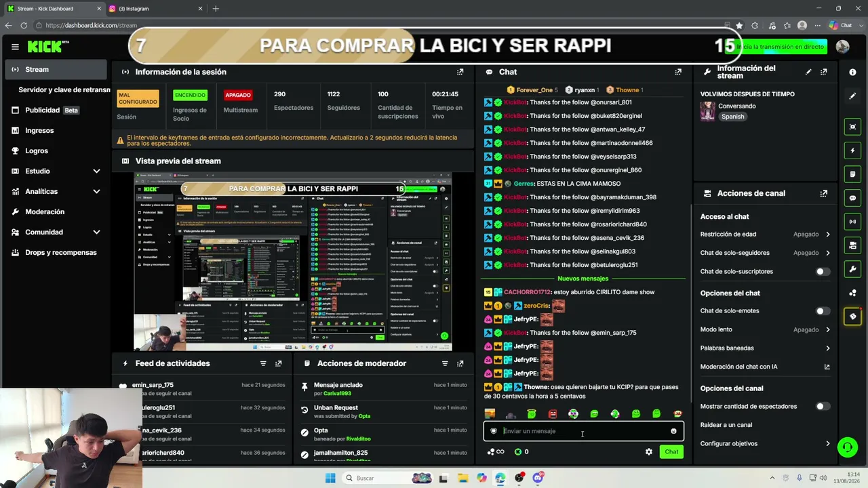Edit stream info with the pencil icon in Información del stream
Viewport: 868px width, 488px height.
point(808,72)
